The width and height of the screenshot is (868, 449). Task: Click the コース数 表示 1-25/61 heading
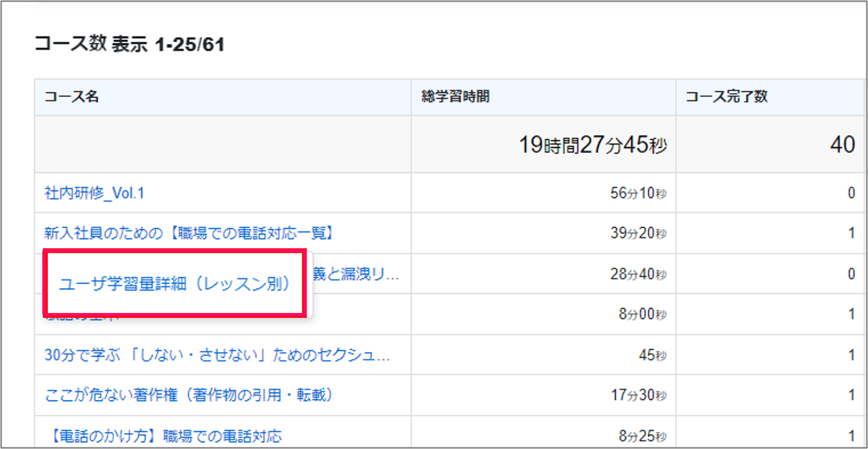pyautogui.click(x=130, y=44)
